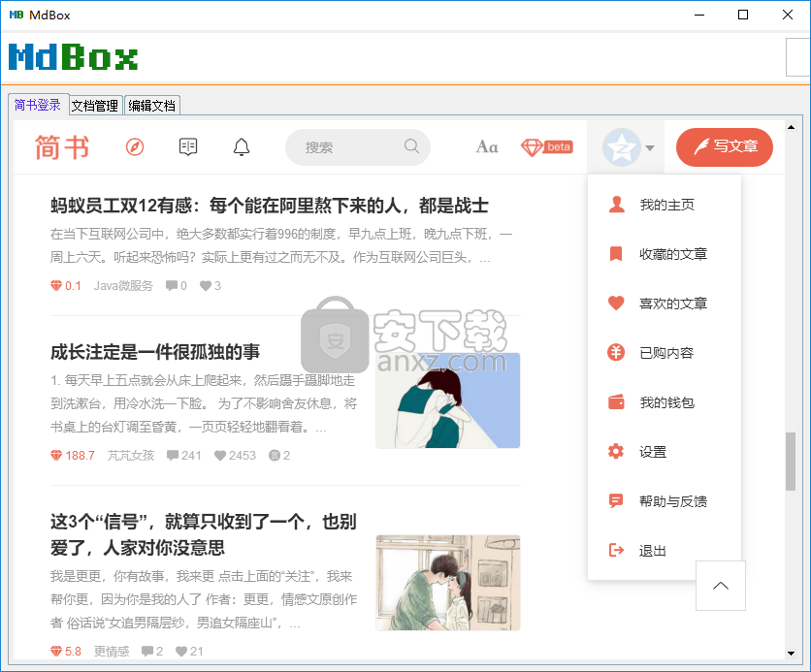
Task: Click inside the 搜索 search field
Action: click(x=344, y=147)
